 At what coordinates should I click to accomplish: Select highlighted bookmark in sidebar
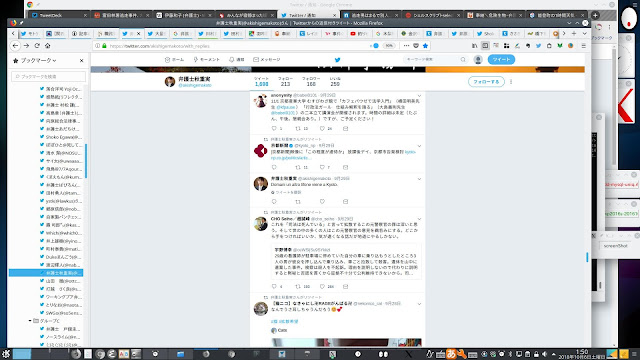click(x=46, y=273)
